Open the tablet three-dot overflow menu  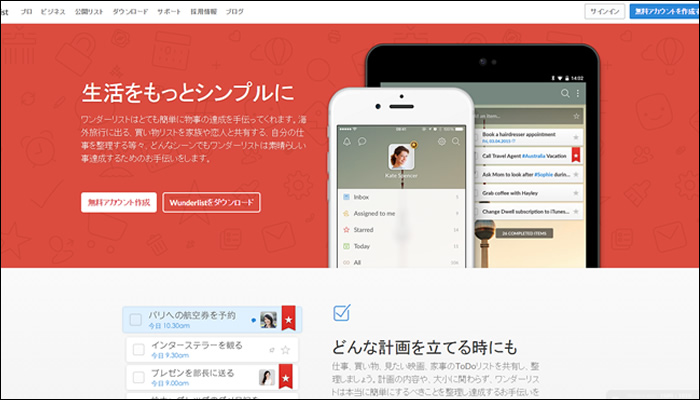pos(578,93)
